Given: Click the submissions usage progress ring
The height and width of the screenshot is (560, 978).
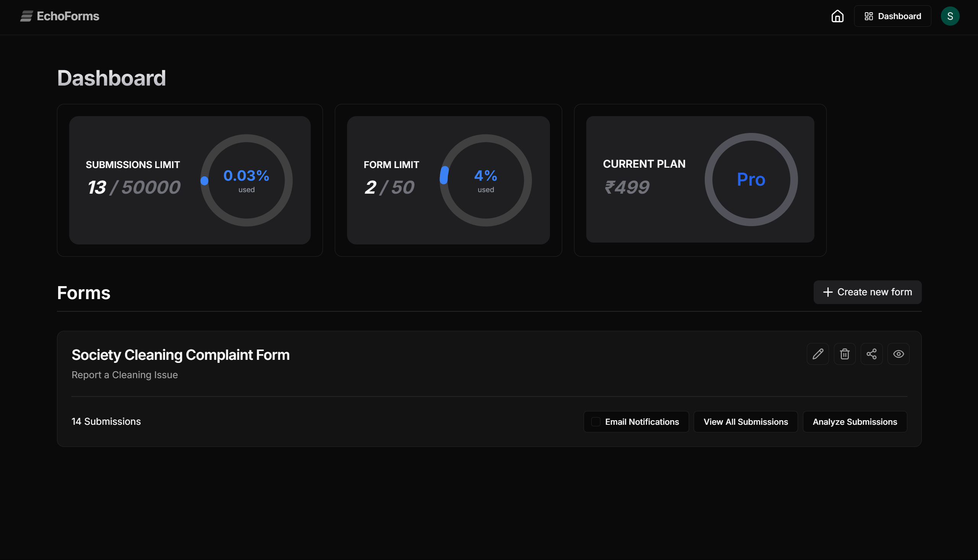Looking at the screenshot, I should point(246,180).
